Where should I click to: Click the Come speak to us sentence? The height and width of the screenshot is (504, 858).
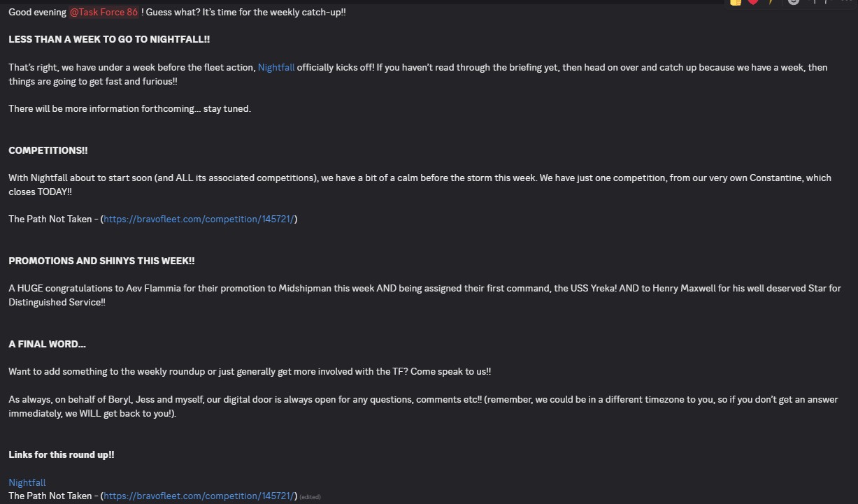click(450, 372)
